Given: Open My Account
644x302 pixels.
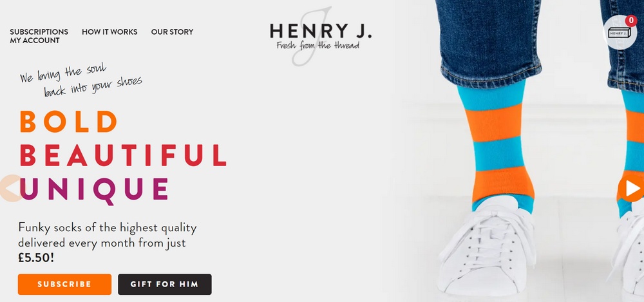Looking at the screenshot, I should [35, 41].
